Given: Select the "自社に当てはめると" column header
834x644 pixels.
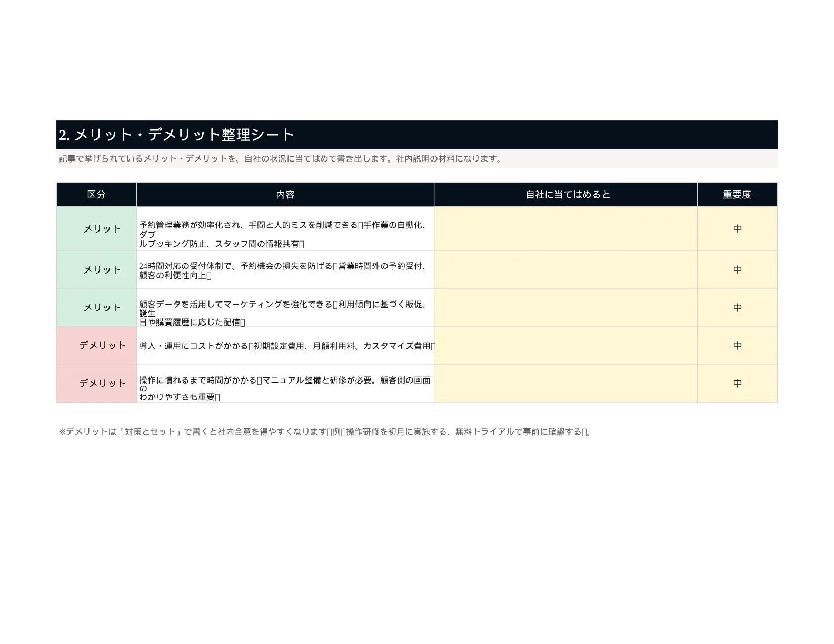Looking at the screenshot, I should (x=565, y=195).
